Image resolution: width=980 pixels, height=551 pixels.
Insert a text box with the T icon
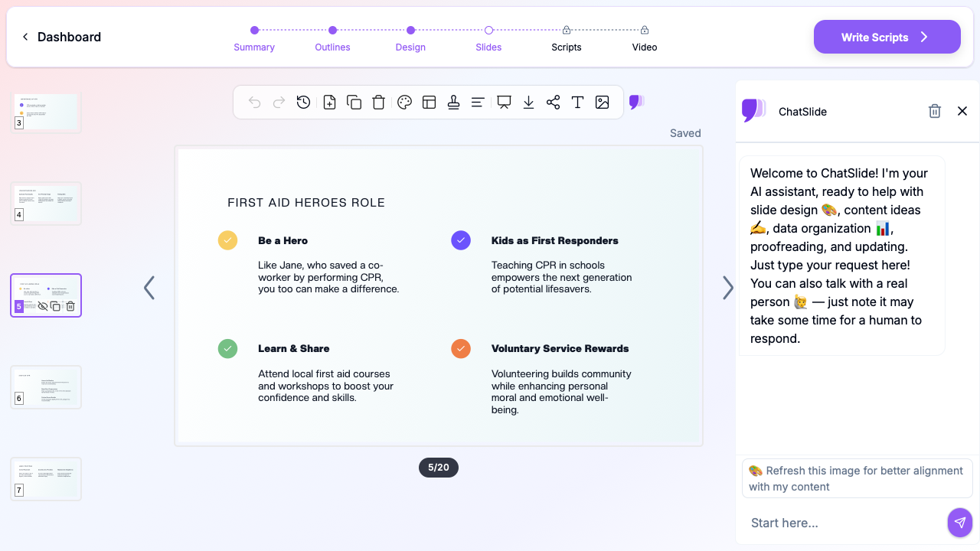tap(577, 102)
